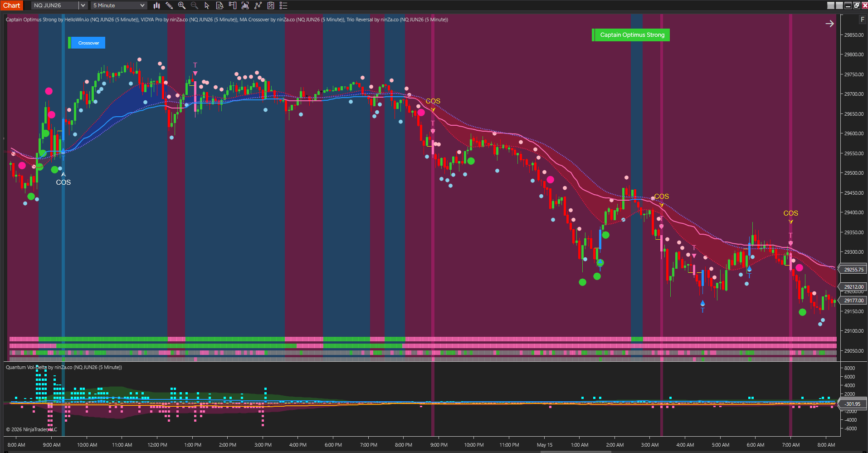Screen dimensions: 868x453
Task: Open the Data Box icon
Action: coord(219,5)
